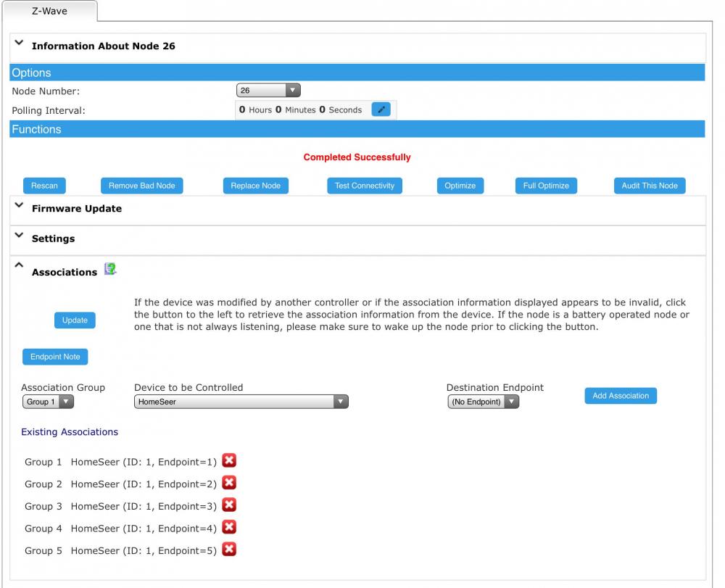This screenshot has width=725, height=588.
Task: Open the Node Number dropdown
Action: click(x=268, y=91)
